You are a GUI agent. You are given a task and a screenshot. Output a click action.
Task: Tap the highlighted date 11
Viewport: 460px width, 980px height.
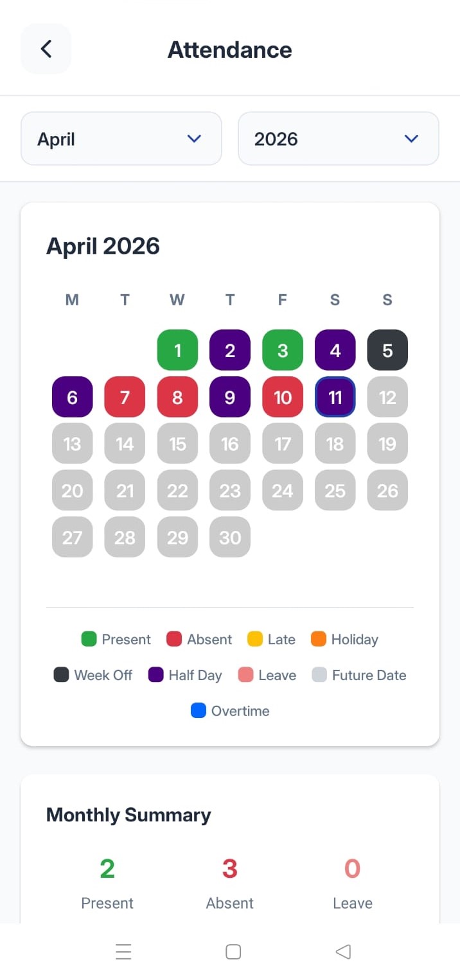pos(335,397)
